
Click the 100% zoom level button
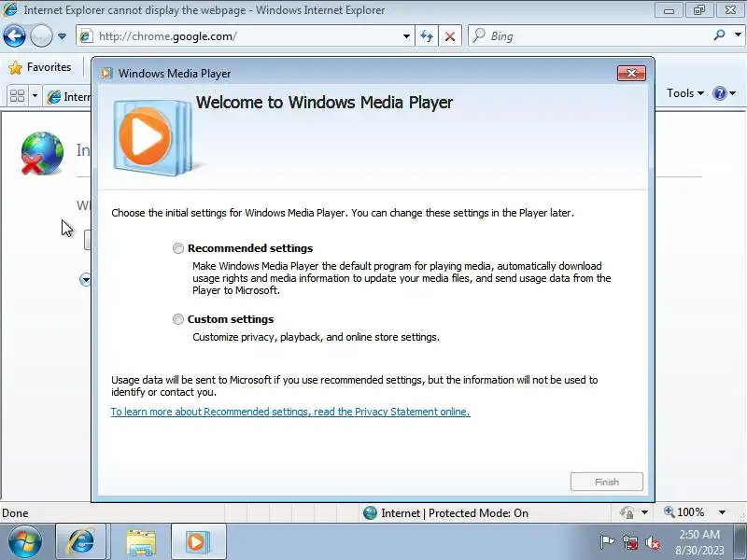pyautogui.click(x=684, y=512)
